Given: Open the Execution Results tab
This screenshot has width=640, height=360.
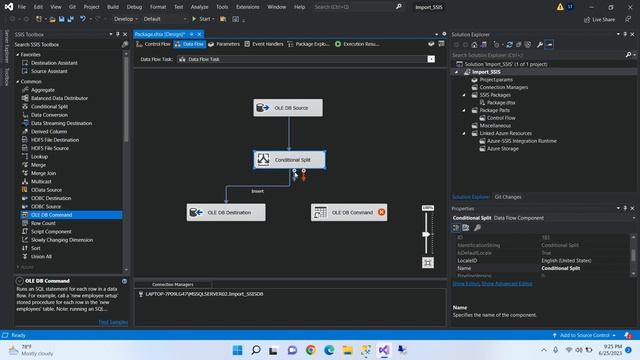Looking at the screenshot, I should tap(358, 44).
